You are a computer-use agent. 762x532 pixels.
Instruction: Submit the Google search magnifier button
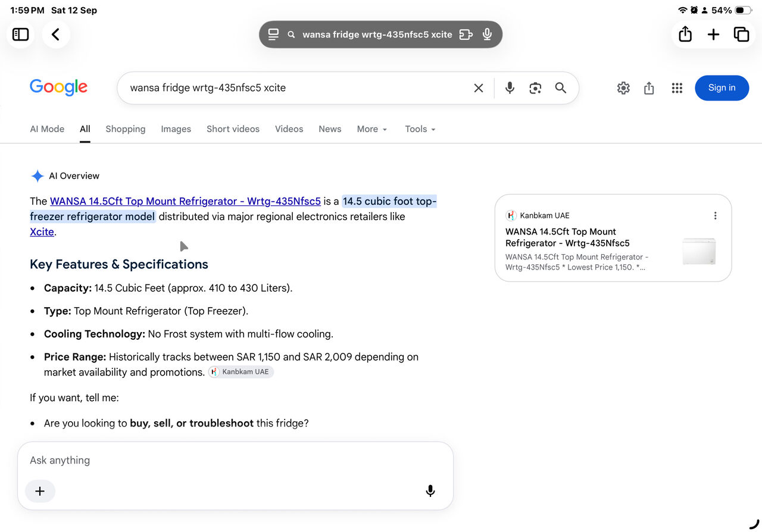[x=560, y=88]
